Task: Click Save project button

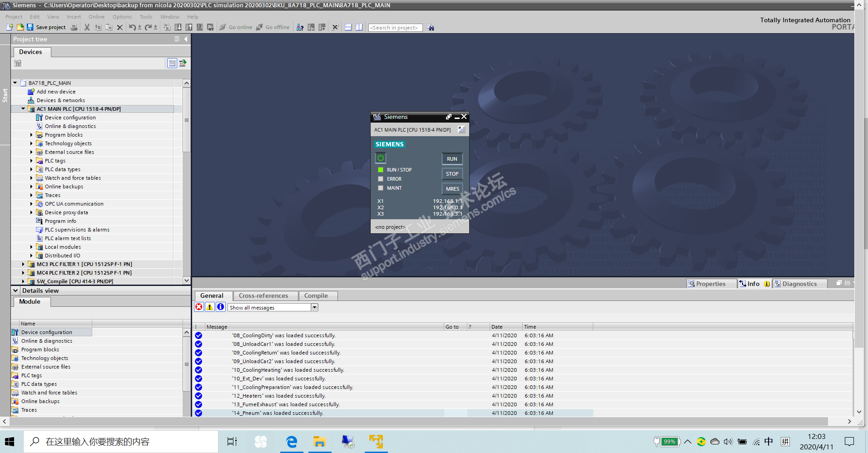Action: (x=46, y=27)
